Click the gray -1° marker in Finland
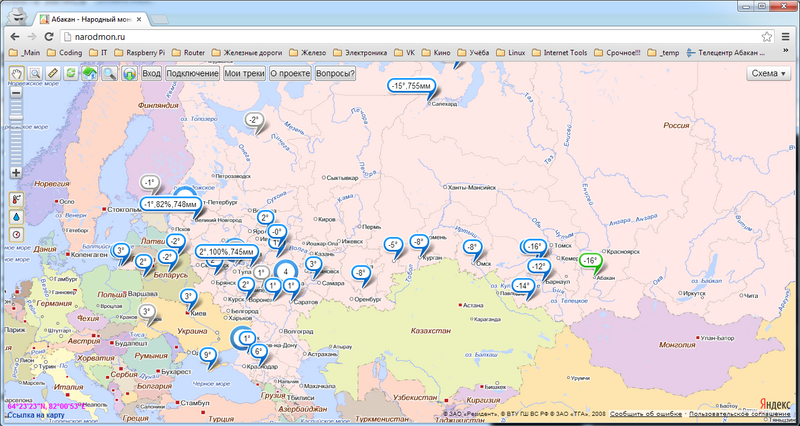 [149, 183]
